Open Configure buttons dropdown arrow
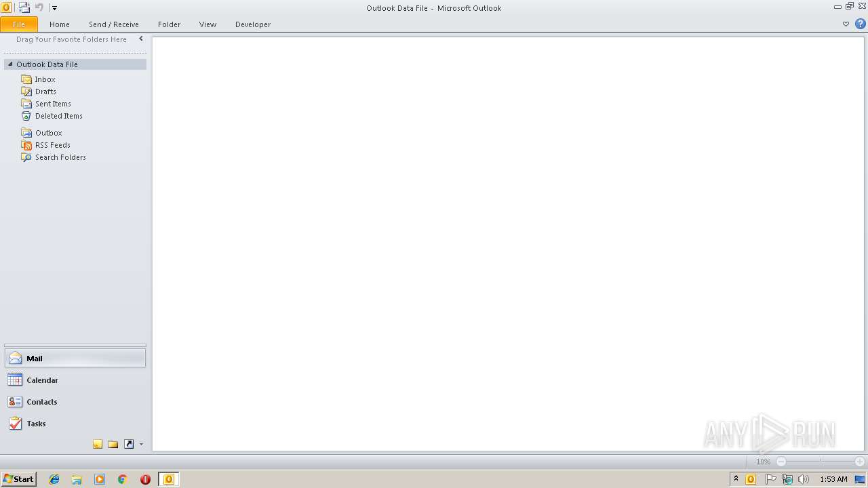868x488 pixels. [141, 445]
